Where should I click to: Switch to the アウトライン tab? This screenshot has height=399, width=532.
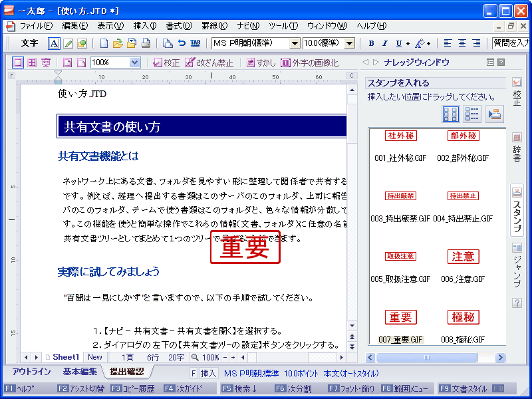(x=31, y=372)
